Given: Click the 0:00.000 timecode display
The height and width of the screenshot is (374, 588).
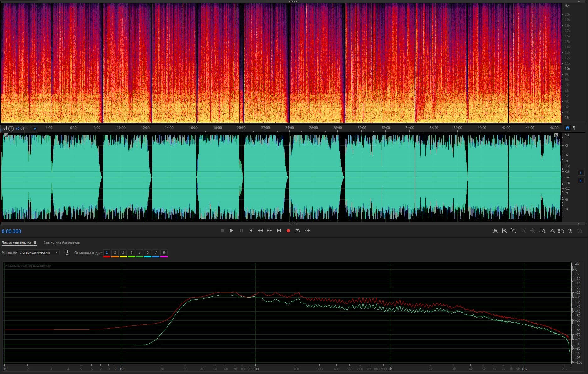Looking at the screenshot, I should (x=11, y=231).
